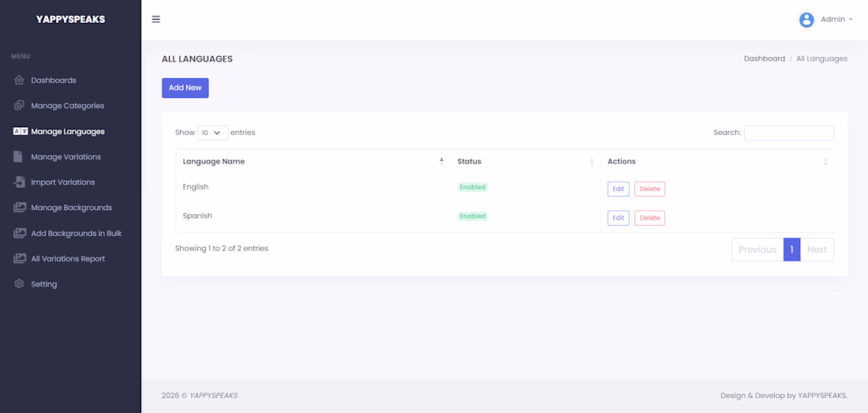
Task: Click 'Showing 1 to 2 of 2 entries' text
Action: (x=222, y=249)
